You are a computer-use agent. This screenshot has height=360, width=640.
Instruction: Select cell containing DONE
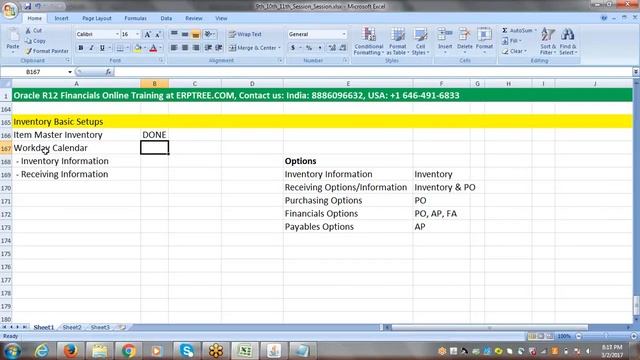[154, 135]
